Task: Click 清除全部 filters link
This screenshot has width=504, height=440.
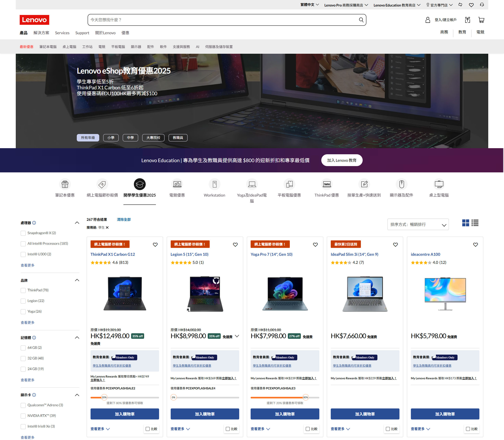Action: (124, 220)
